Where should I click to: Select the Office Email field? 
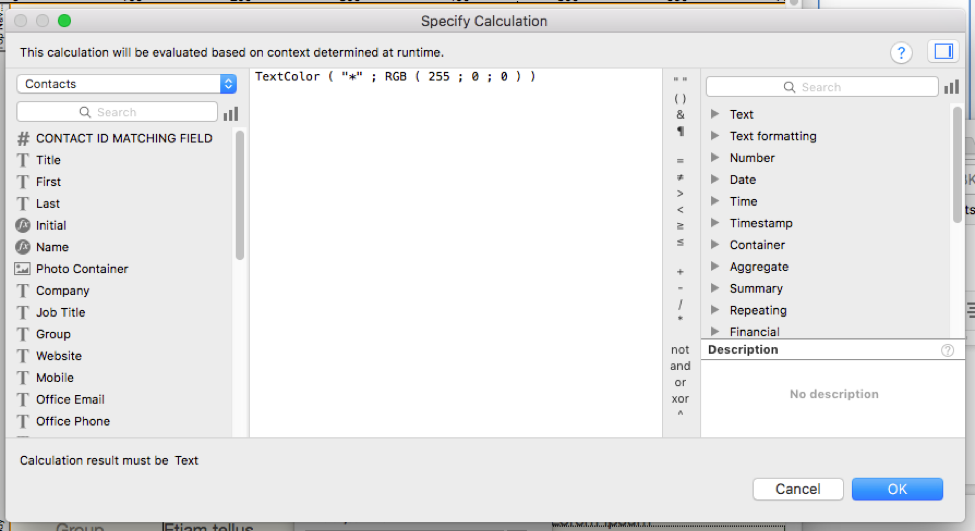(x=70, y=399)
